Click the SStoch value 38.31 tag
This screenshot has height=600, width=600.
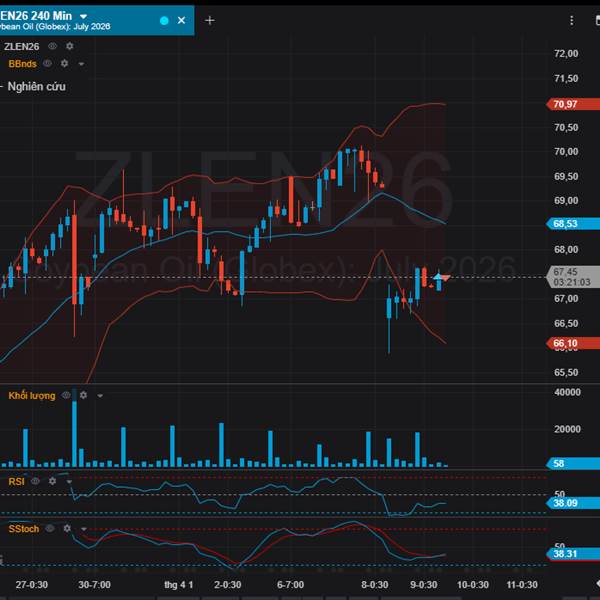[573, 554]
